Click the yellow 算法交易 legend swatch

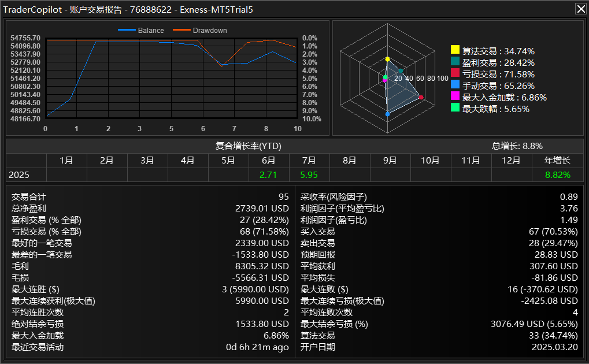455,50
